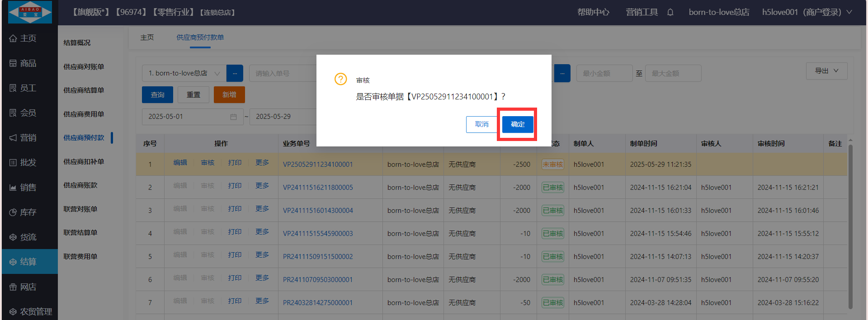This screenshot has height=320, width=868.
Task: Click the 最小金额 minimum amount field
Action: pyautogui.click(x=604, y=73)
